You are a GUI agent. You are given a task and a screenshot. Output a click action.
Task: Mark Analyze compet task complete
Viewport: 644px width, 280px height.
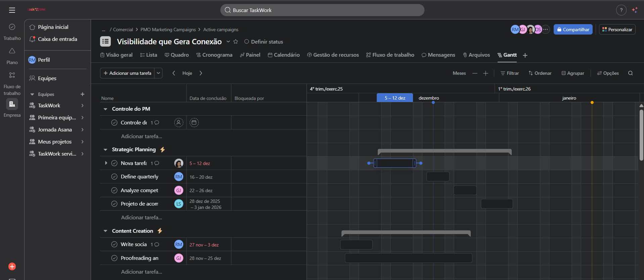click(114, 190)
